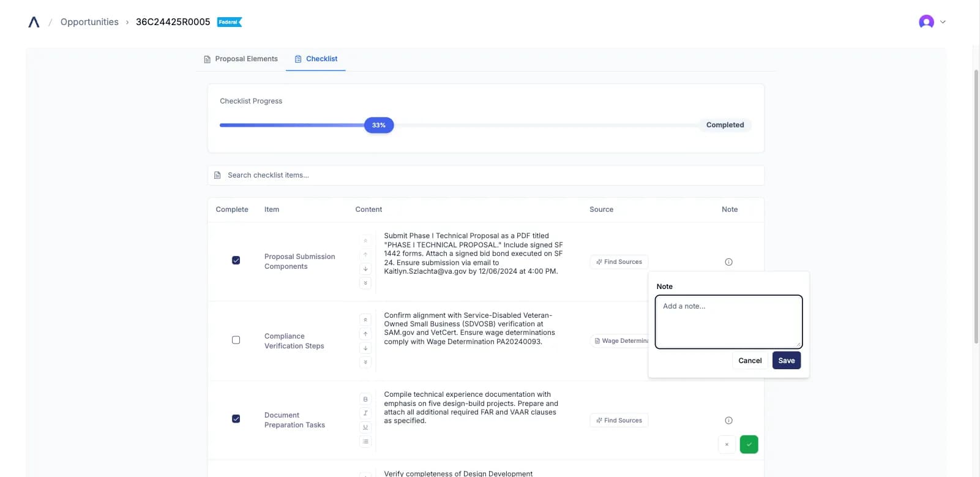Find Sources for Document Preparation Tasks
The height and width of the screenshot is (477, 980).
click(619, 420)
